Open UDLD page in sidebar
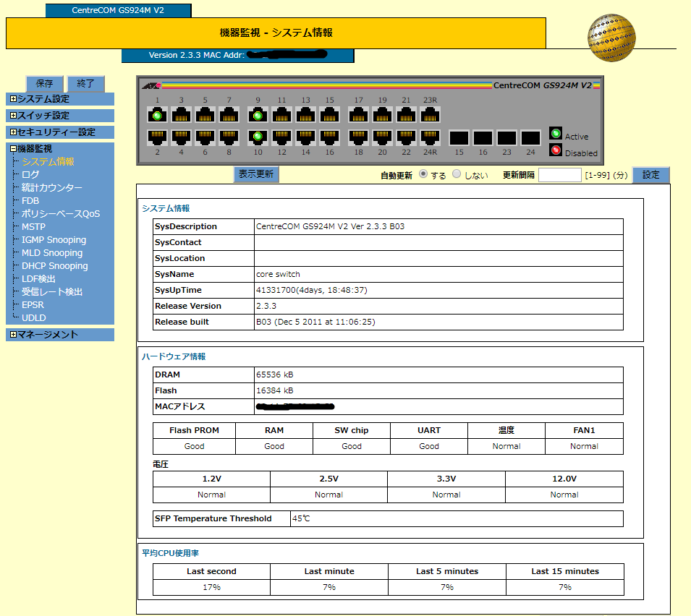The height and width of the screenshot is (616, 691). point(33,318)
